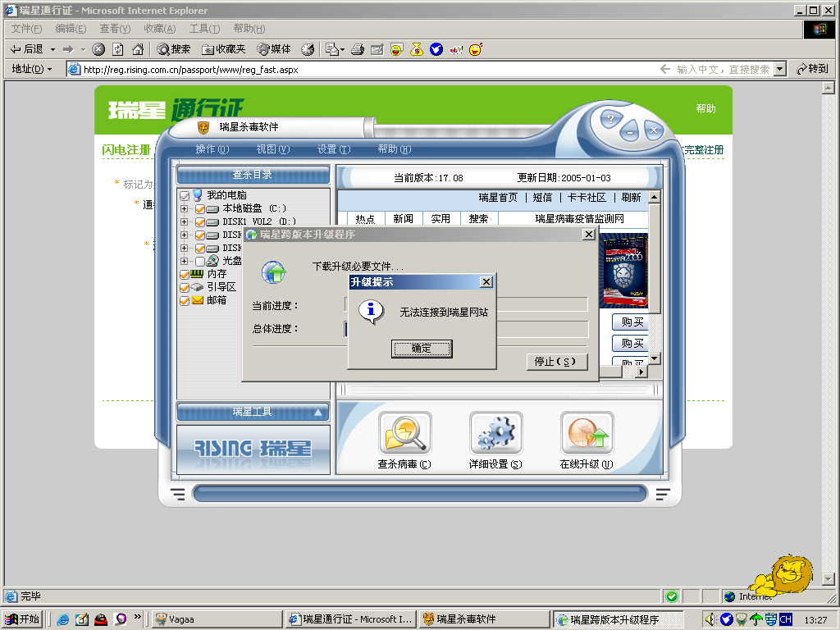Select the 热点 tab

[365, 218]
